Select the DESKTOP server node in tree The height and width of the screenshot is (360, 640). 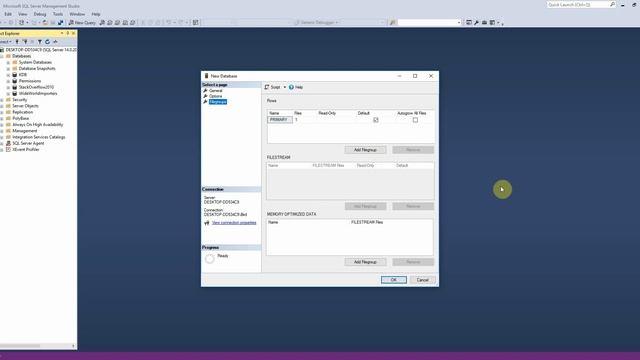40,50
